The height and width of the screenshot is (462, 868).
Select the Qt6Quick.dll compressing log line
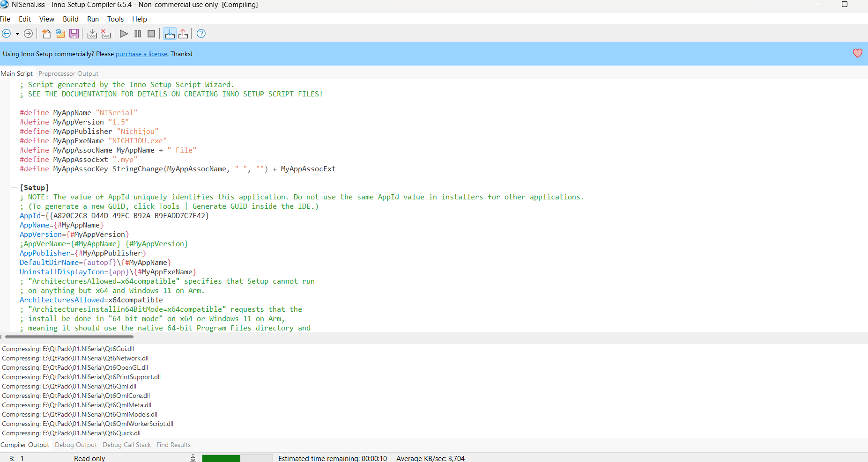point(71,433)
